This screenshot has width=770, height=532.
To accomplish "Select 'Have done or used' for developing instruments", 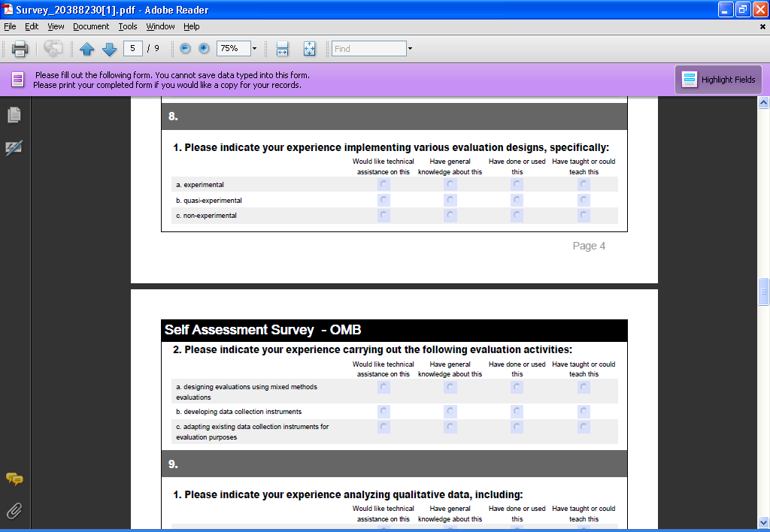I will pyautogui.click(x=517, y=412).
